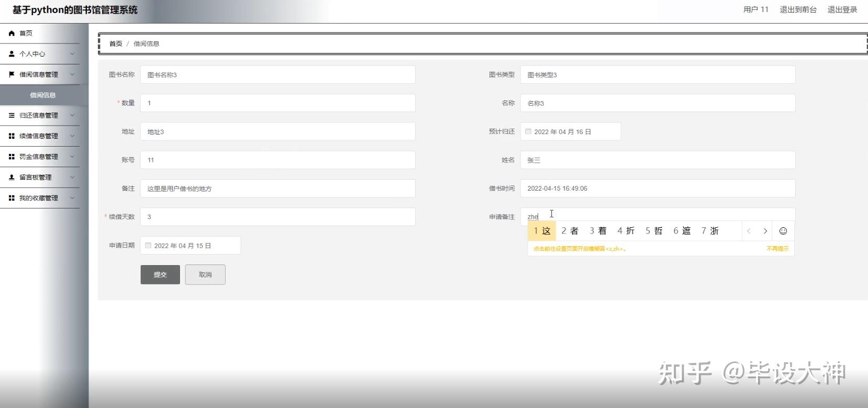Click the grid icon for 我的收藏管理
This screenshot has height=408, width=868.
tap(12, 198)
